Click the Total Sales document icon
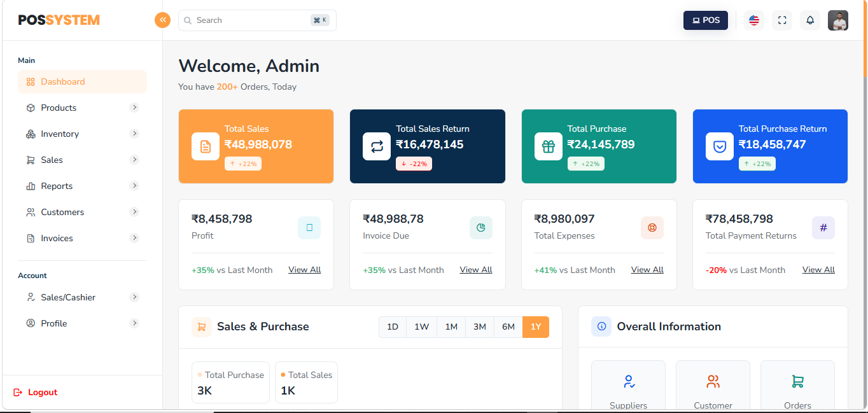868x413 pixels. pos(206,146)
